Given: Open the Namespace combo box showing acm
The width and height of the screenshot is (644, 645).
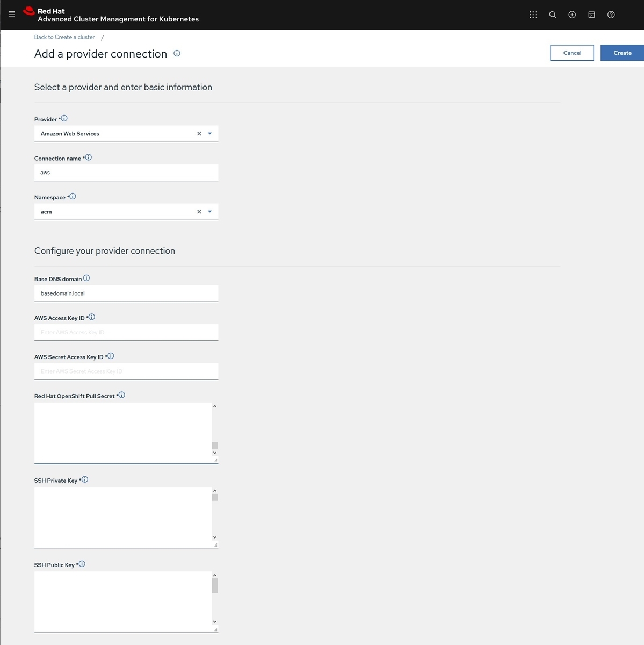Looking at the screenshot, I should (x=126, y=212).
